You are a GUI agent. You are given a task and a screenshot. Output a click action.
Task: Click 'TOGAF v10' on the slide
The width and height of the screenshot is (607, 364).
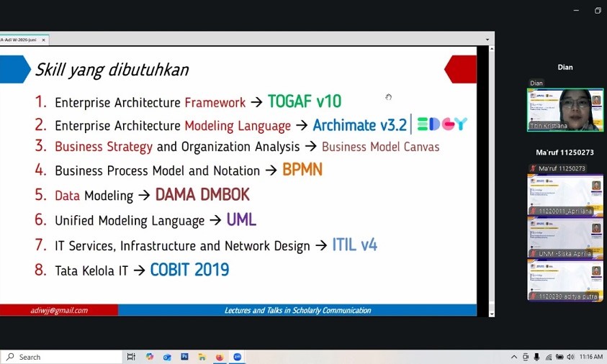pyautogui.click(x=305, y=101)
